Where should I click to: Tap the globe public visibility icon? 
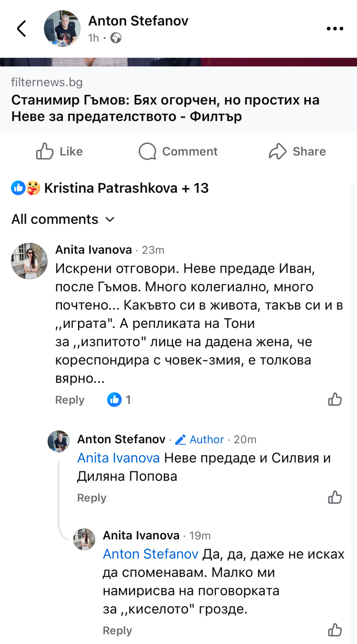116,38
